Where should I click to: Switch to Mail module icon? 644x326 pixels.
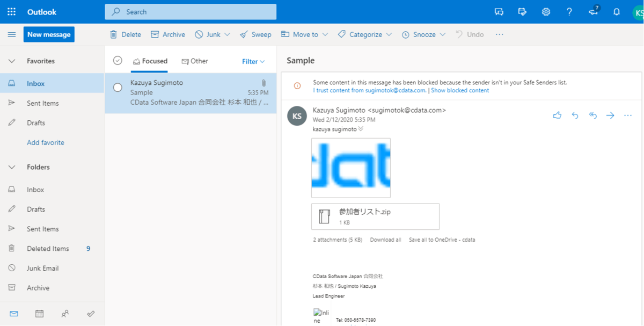14,314
